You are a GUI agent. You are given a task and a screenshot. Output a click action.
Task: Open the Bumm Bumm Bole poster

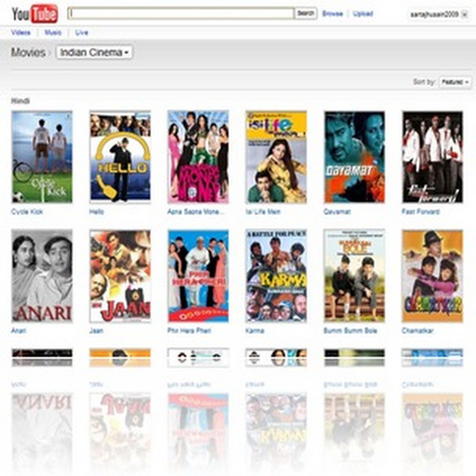pos(355,275)
